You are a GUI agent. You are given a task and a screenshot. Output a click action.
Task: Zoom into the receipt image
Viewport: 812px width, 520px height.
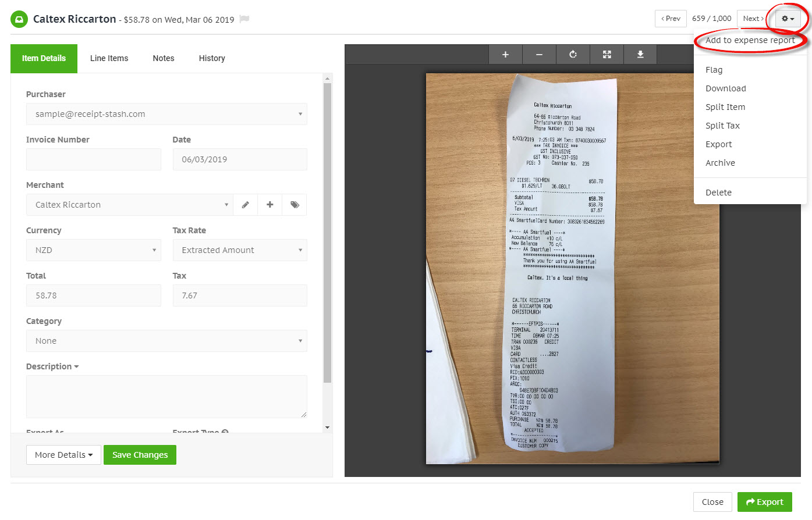coord(505,54)
